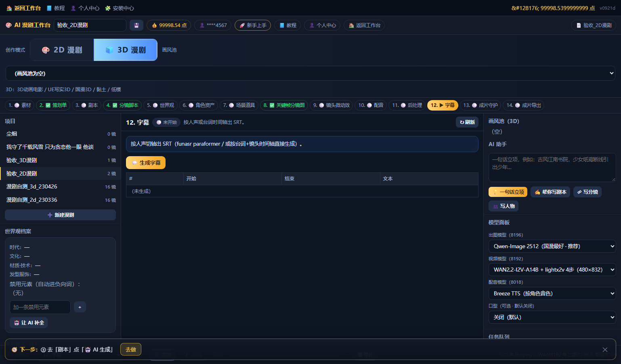
Task: Go to step 14 成片导出
Action: [524, 105]
